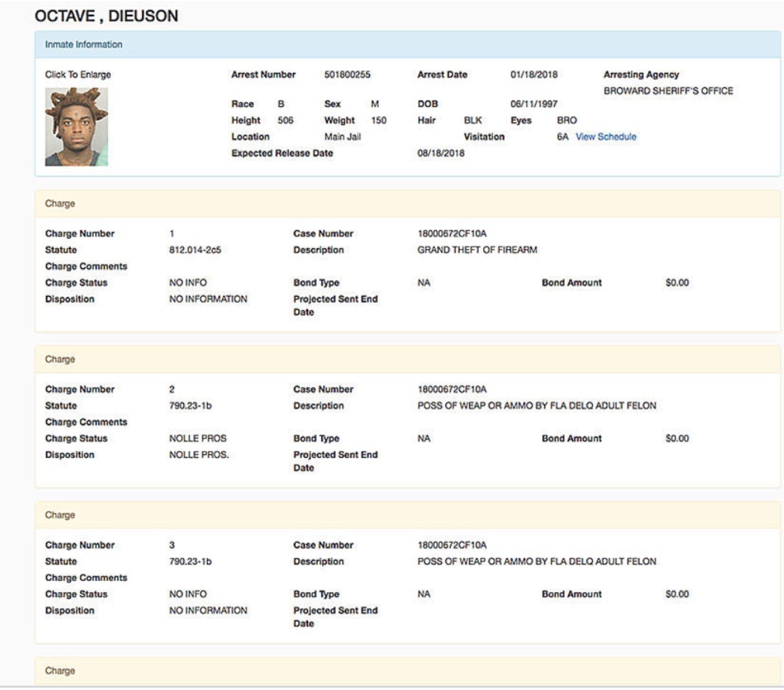Select charge 2 description POSS OF WEAP
Viewport: 784px width, 690px height.
pos(537,406)
